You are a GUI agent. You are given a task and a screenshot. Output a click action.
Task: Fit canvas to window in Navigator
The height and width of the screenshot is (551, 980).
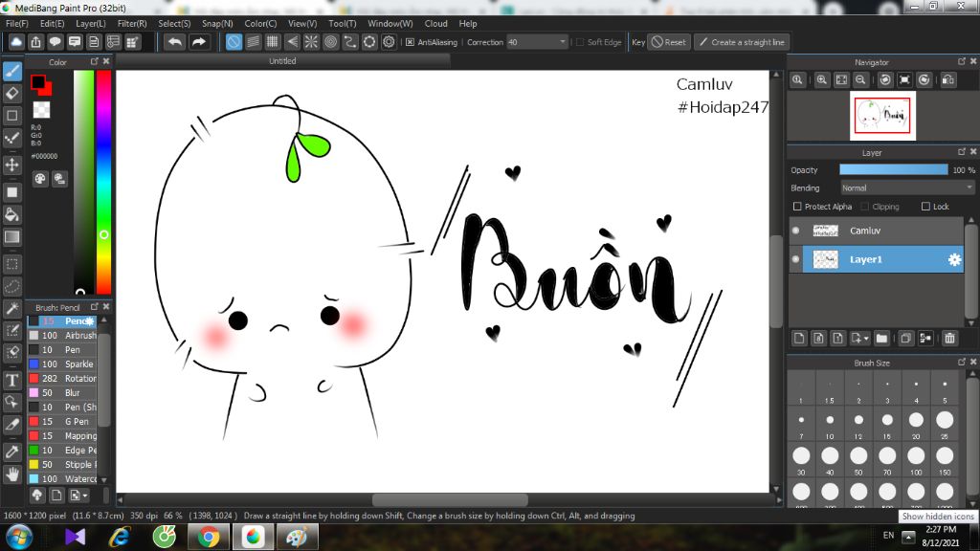[x=841, y=80]
